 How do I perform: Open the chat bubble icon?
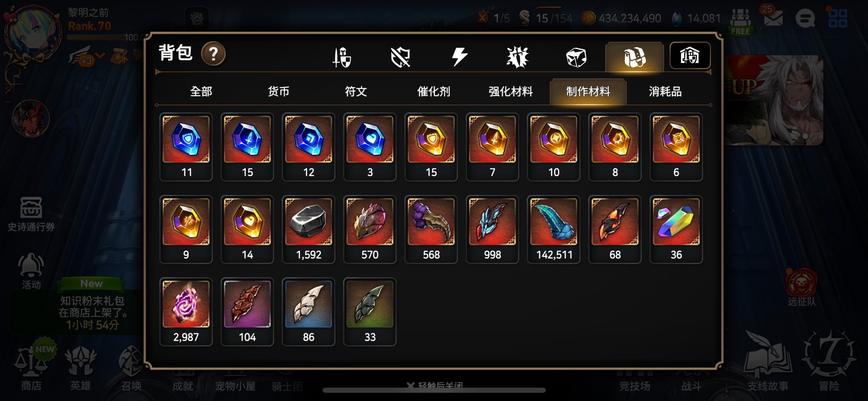(805, 18)
